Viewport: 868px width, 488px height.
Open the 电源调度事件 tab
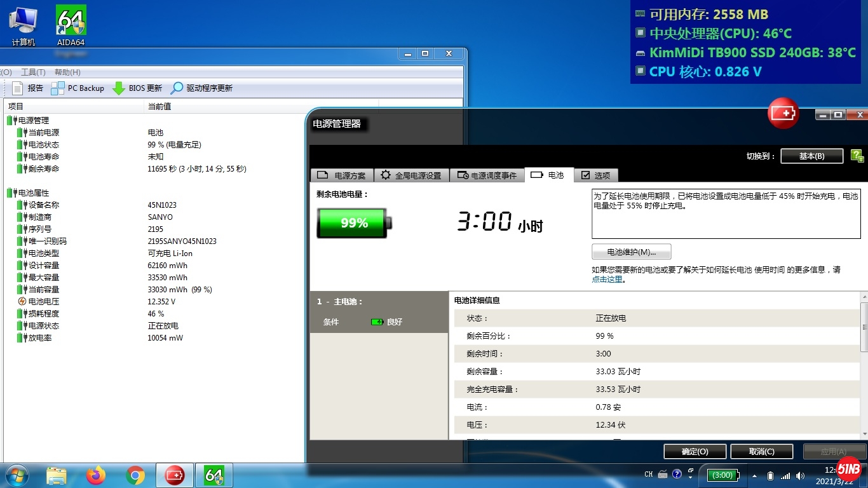click(487, 175)
